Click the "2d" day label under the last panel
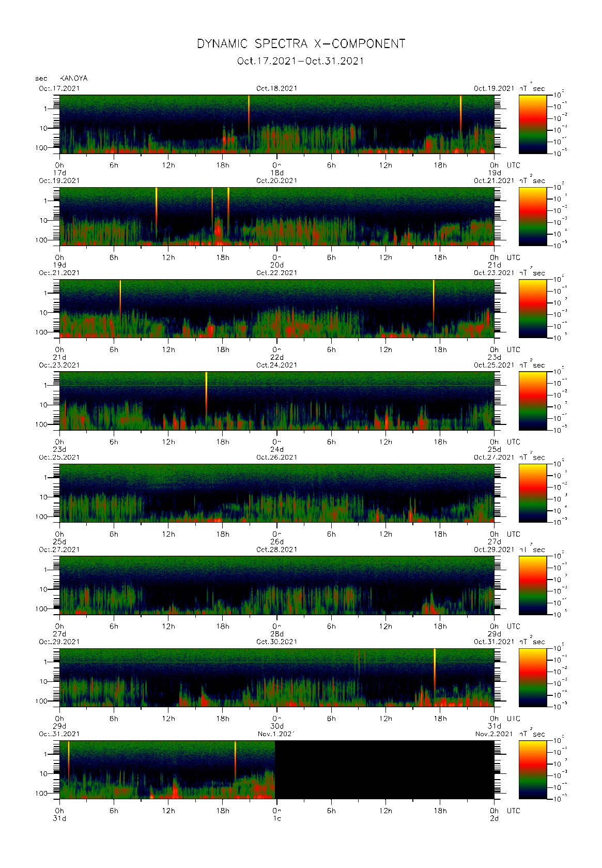The width and height of the screenshot is (602, 868). pos(495,819)
